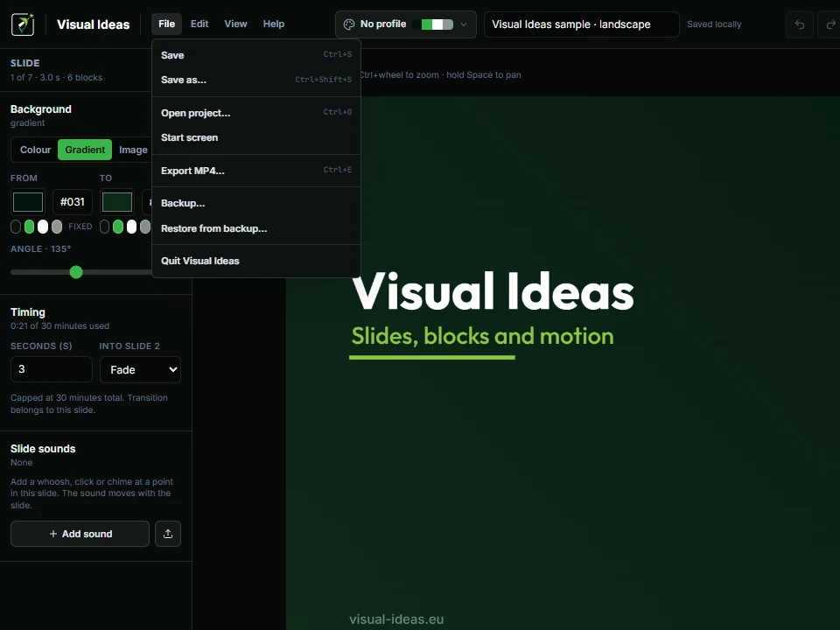Image resolution: width=840 pixels, height=630 pixels.
Task: Open the File menu
Action: click(x=166, y=24)
